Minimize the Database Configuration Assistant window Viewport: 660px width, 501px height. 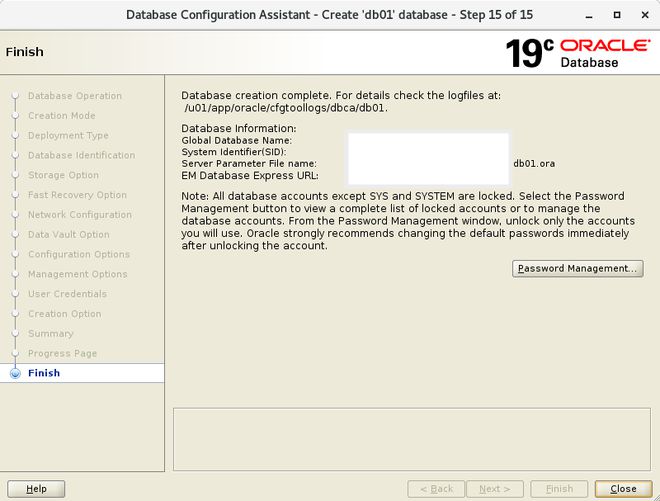point(589,16)
